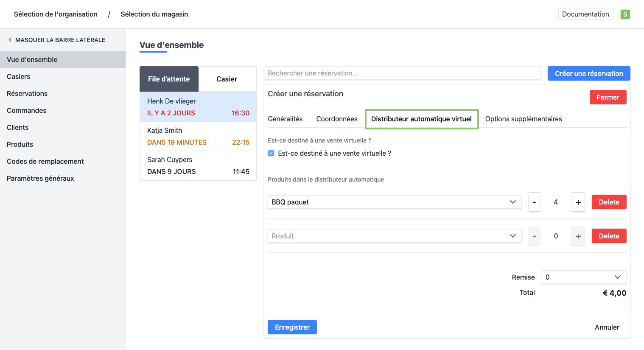644x350 pixels.
Task: Click the Enregistrer button
Action: 292,327
